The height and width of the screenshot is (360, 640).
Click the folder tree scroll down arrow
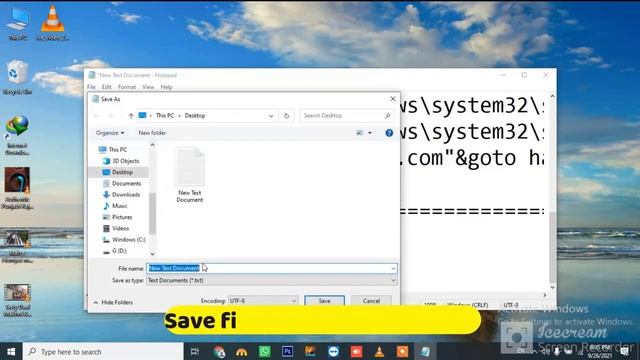(153, 253)
